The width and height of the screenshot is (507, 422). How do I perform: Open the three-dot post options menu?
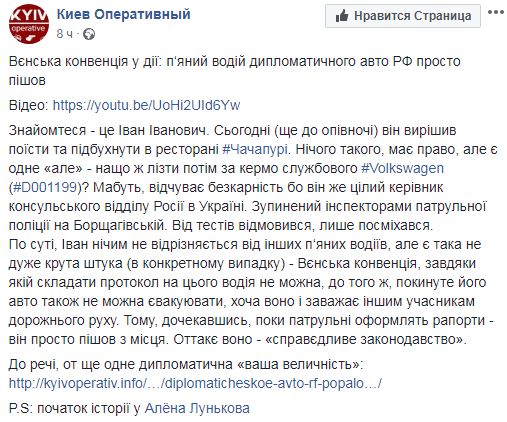point(496,13)
